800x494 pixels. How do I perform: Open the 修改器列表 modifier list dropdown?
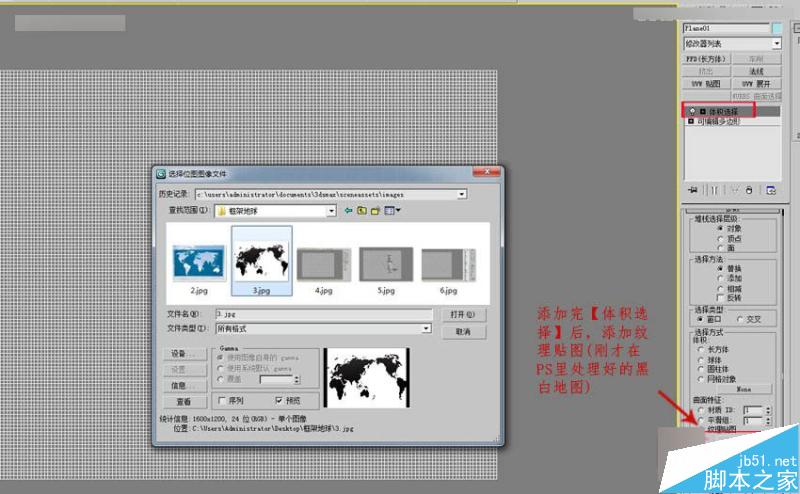click(776, 44)
